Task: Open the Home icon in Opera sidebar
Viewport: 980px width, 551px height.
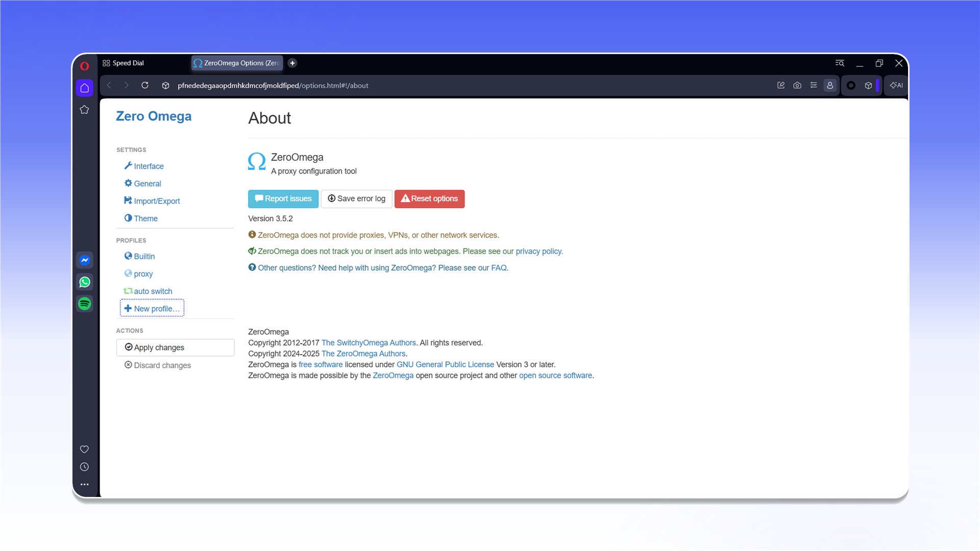Action: point(85,88)
